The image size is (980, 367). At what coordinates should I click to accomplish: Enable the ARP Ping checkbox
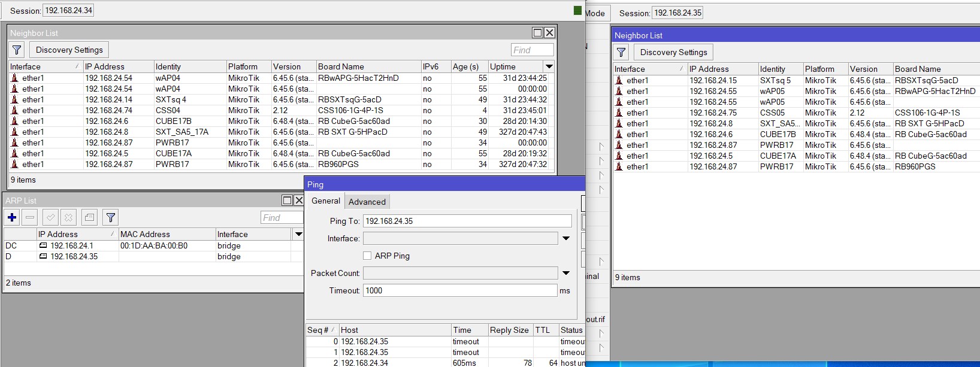tap(367, 256)
